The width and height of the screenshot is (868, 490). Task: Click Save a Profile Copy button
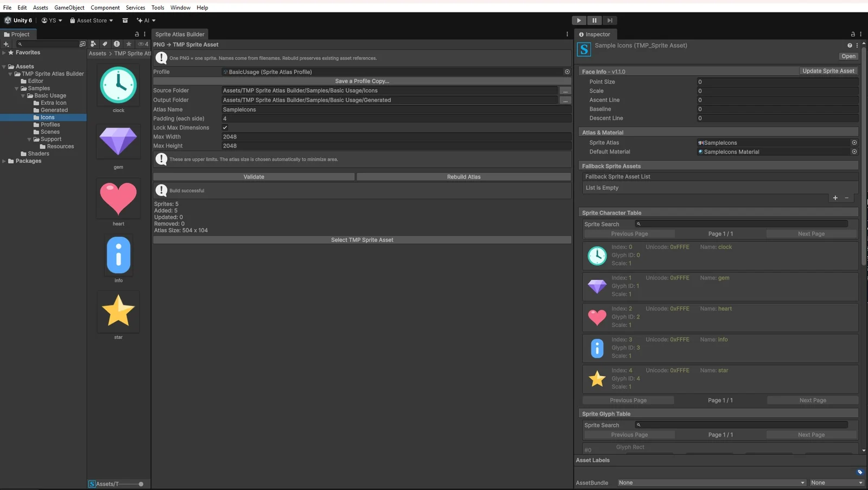point(362,81)
